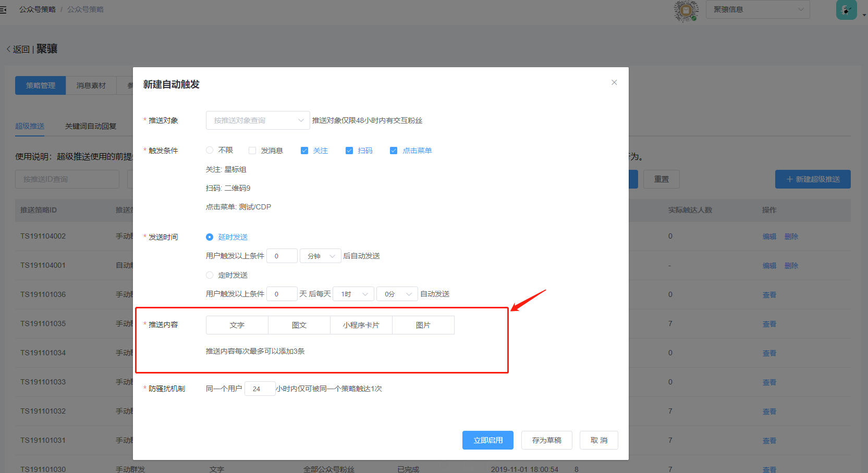Image resolution: width=868 pixels, height=473 pixels.
Task: Check the 发消息 trigger checkbox
Action: tap(252, 151)
